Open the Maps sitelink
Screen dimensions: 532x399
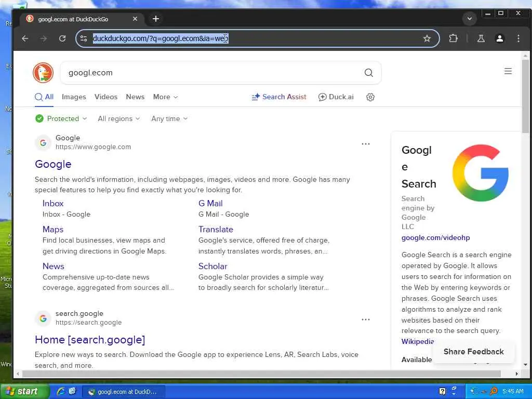coord(53,229)
